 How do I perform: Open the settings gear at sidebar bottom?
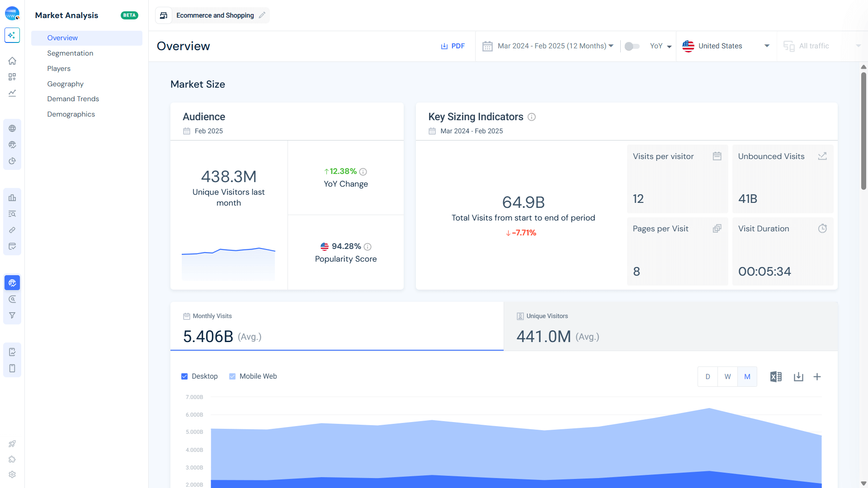pyautogui.click(x=12, y=474)
